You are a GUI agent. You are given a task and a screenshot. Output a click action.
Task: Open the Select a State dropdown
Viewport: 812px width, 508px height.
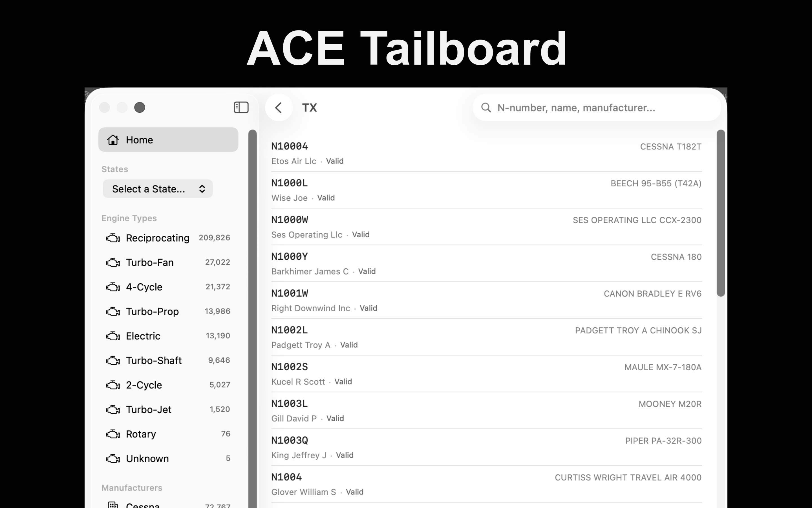coord(158,189)
